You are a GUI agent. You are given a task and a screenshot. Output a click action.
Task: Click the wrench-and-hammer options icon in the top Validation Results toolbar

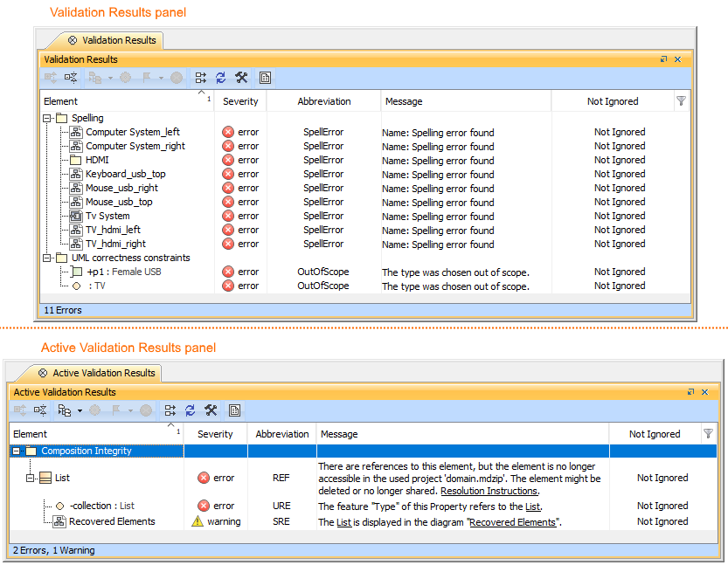(x=242, y=78)
